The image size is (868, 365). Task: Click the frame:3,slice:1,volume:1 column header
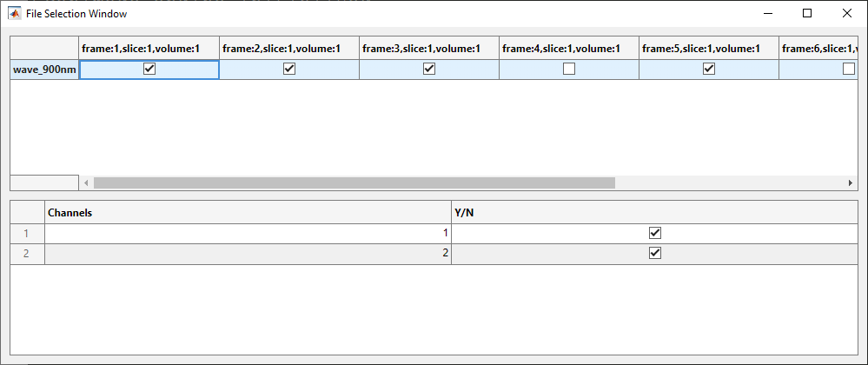[x=429, y=49]
